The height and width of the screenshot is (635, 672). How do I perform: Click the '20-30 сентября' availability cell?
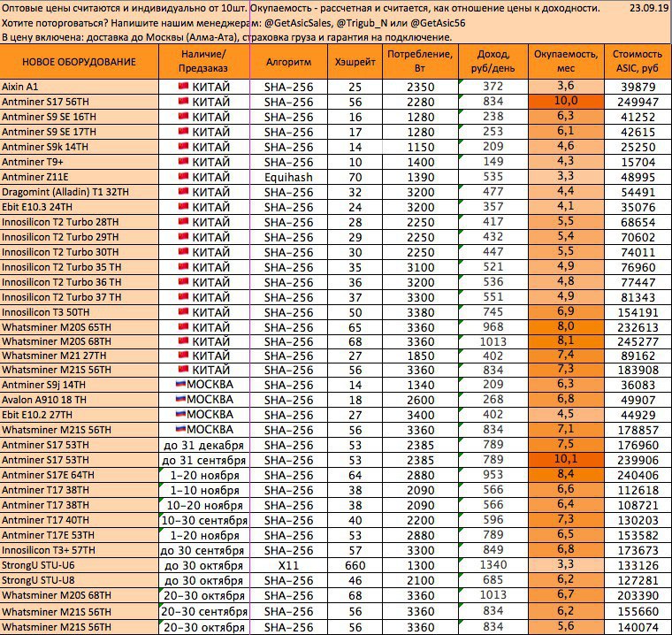pyautogui.click(x=204, y=611)
